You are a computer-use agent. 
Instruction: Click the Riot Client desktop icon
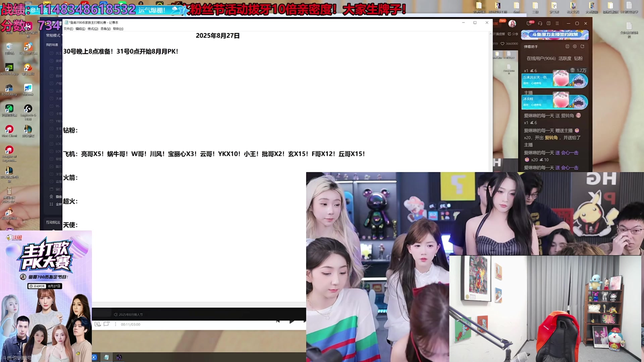pos(9,131)
